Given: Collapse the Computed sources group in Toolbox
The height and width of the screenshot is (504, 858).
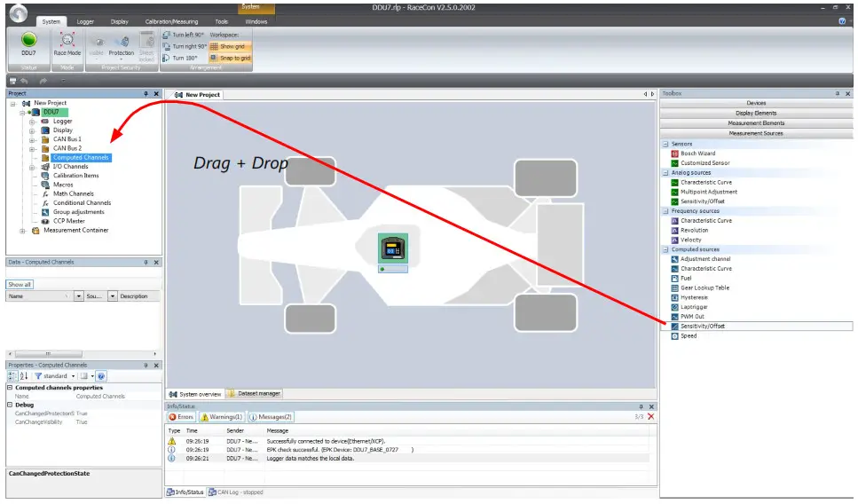Looking at the screenshot, I should pyautogui.click(x=665, y=249).
